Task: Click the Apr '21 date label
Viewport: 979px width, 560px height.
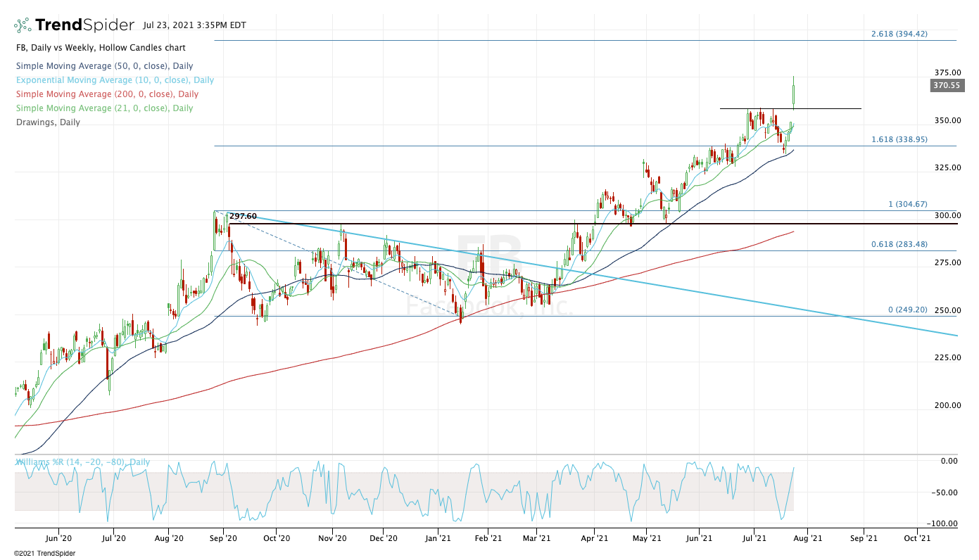Action: pyautogui.click(x=594, y=539)
